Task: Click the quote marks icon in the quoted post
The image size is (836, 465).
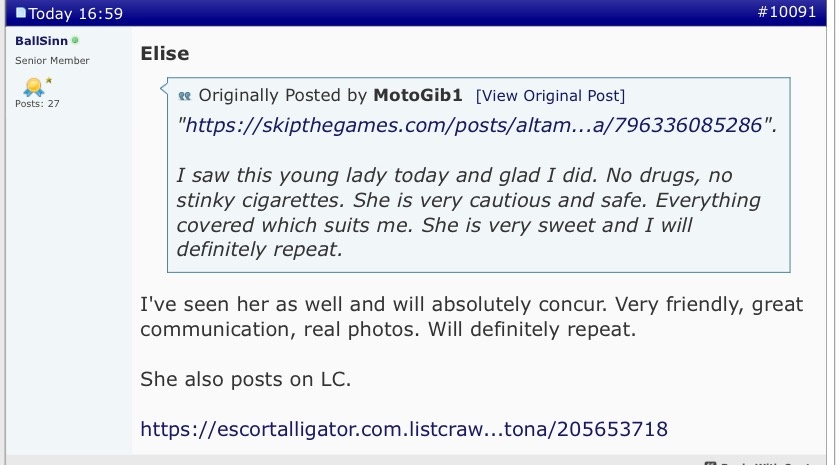Action: click(x=184, y=96)
